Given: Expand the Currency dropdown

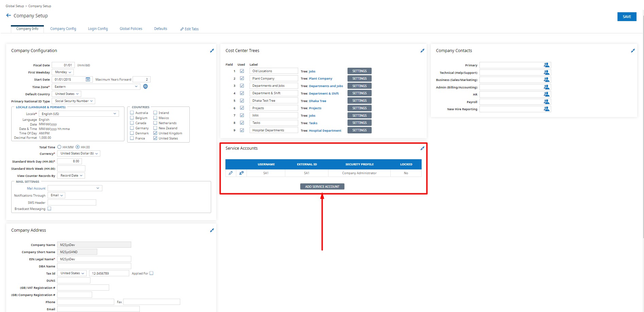Looking at the screenshot, I should 79,153.
